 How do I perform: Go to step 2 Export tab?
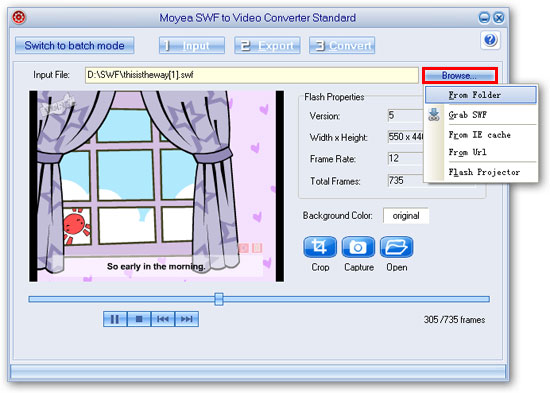point(267,46)
